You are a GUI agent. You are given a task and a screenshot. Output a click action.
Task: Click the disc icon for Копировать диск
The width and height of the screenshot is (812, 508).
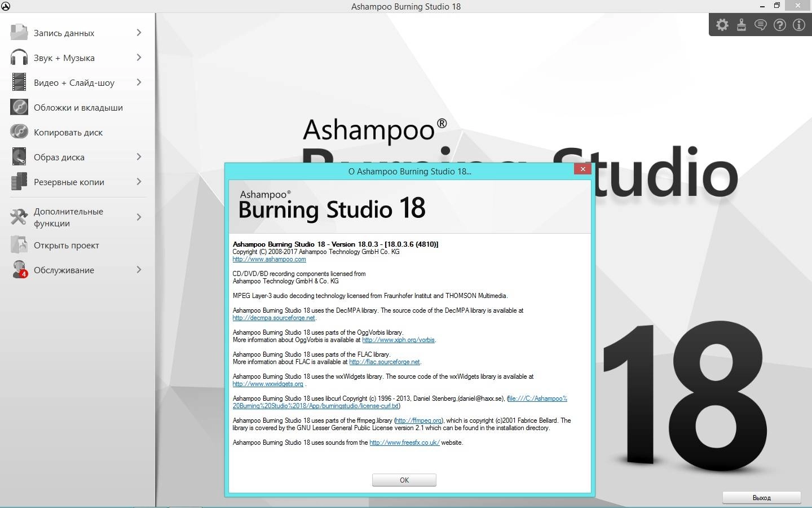pyautogui.click(x=19, y=132)
